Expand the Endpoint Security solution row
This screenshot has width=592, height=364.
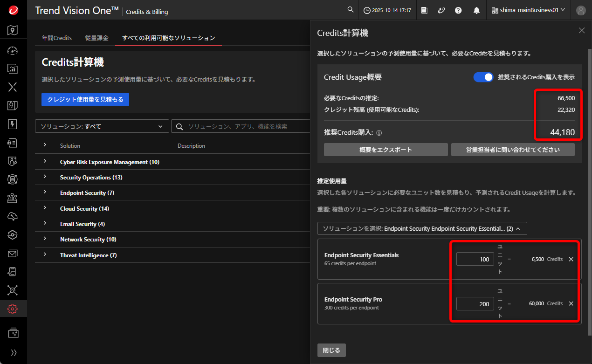pos(45,192)
